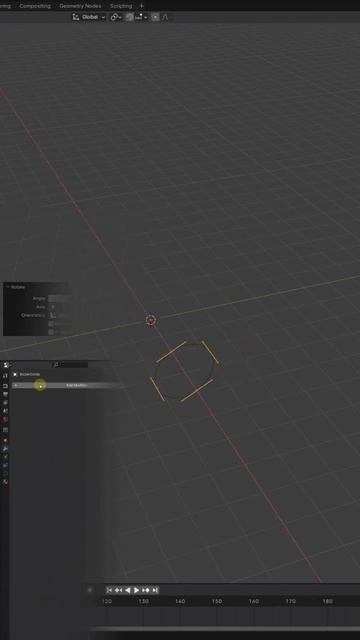Click the 3D cursor at the origin

[151, 320]
